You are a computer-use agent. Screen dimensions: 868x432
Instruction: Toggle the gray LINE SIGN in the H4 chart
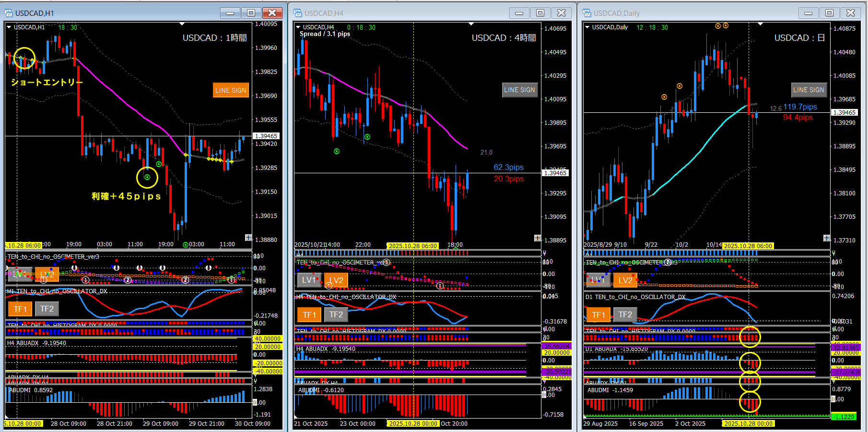pos(519,90)
